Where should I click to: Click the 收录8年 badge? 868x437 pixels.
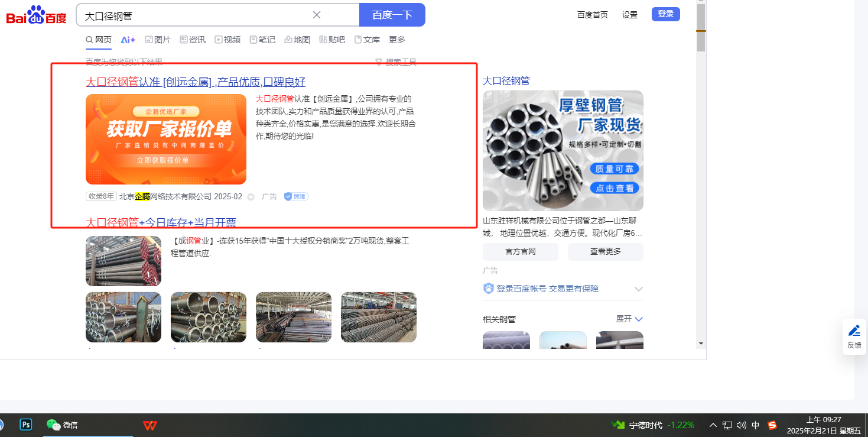(x=101, y=196)
